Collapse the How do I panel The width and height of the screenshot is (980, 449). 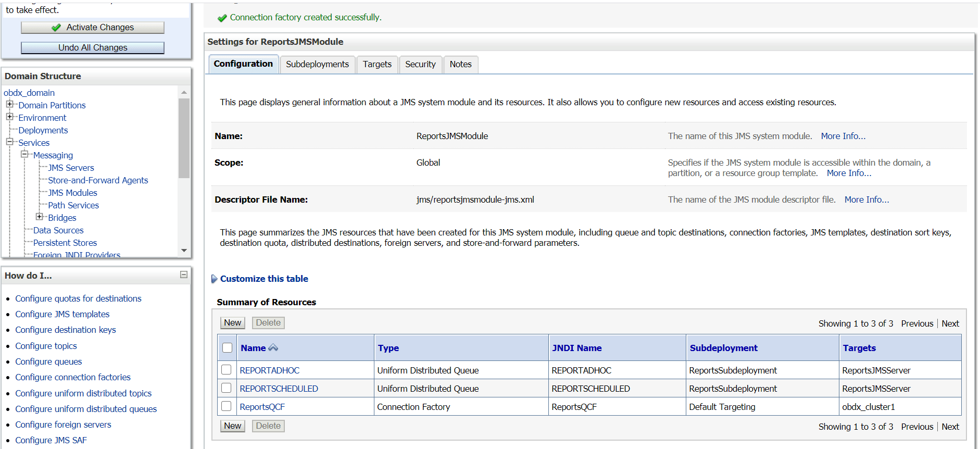[183, 275]
